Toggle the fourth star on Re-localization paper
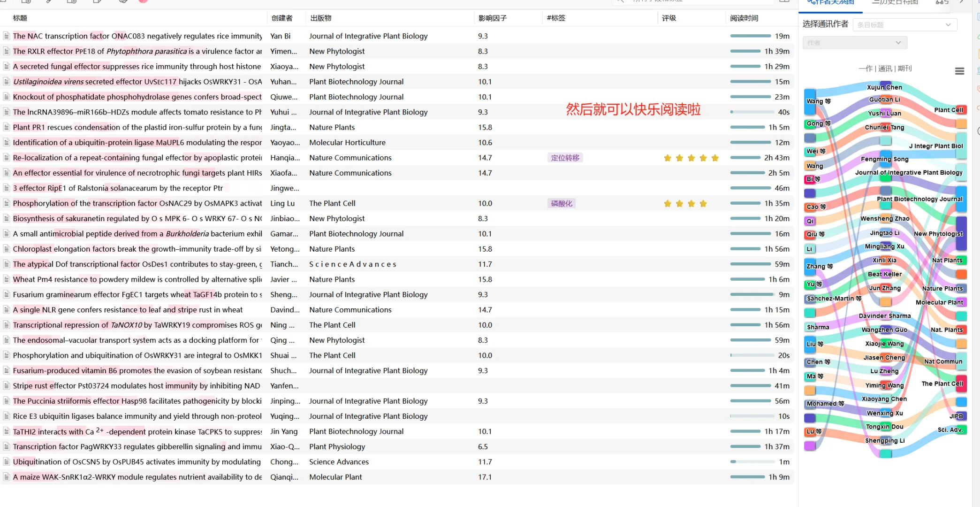Screen dimensions: 980x507 tap(703, 158)
